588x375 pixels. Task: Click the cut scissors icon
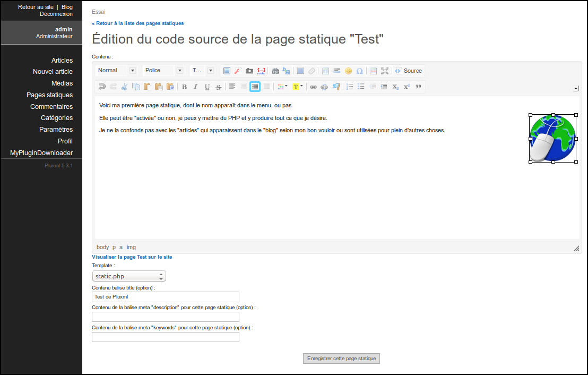[124, 87]
